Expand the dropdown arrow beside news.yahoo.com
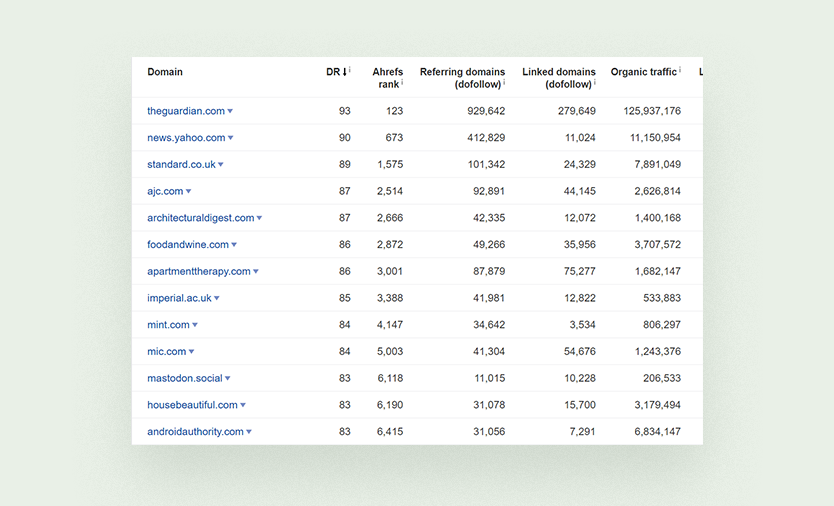This screenshot has height=506, width=834. pos(231,138)
